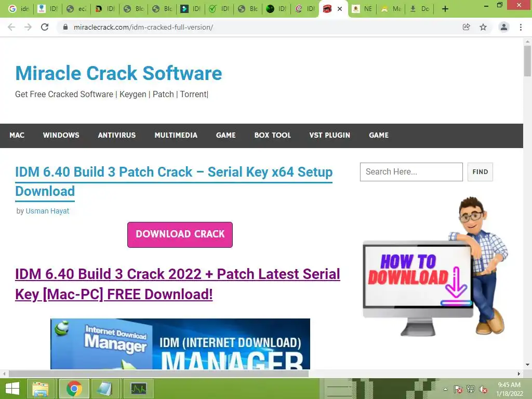
Task: Open the MULTIMEDIA menu item
Action: (176, 136)
